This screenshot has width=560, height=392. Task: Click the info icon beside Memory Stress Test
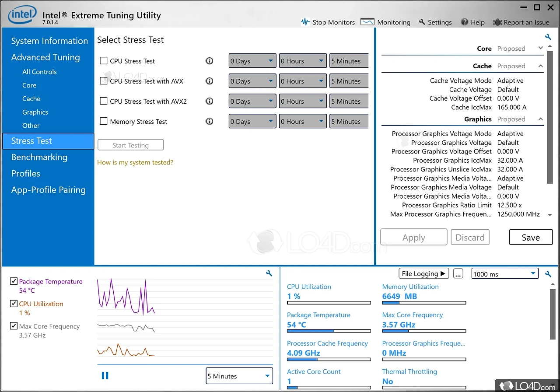click(x=209, y=121)
